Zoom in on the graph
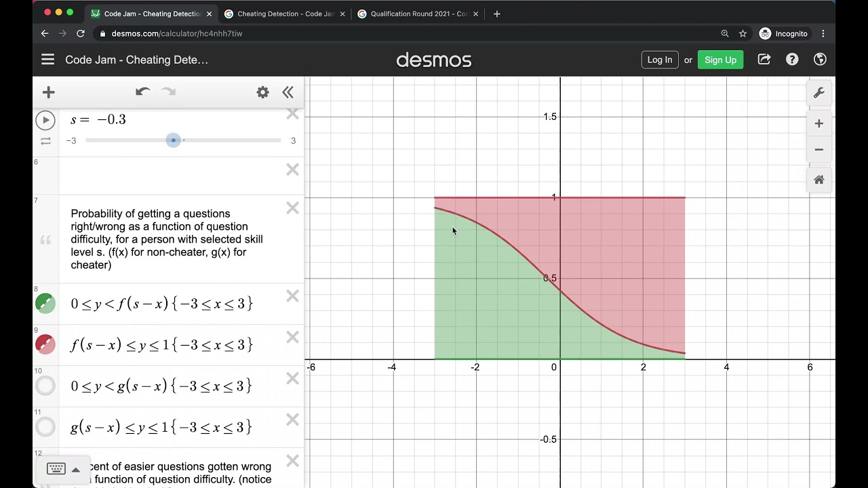The image size is (868, 488). pos(819,123)
